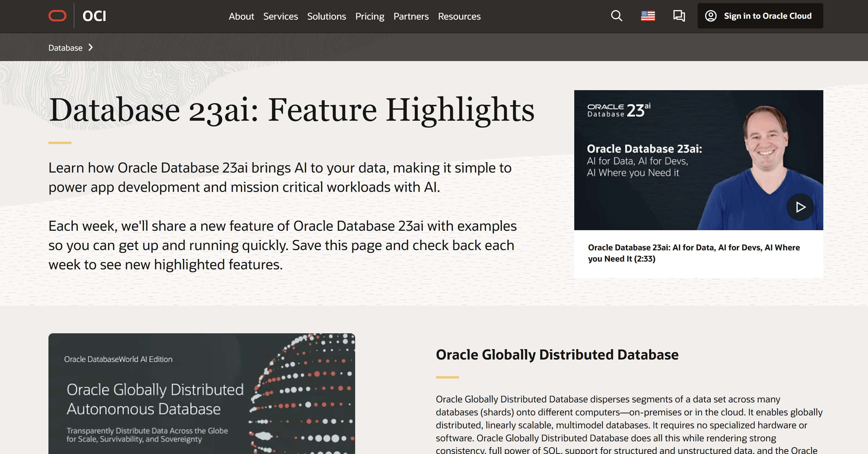Open the chat bubbles contact icon
The height and width of the screenshot is (454, 868).
(x=679, y=16)
